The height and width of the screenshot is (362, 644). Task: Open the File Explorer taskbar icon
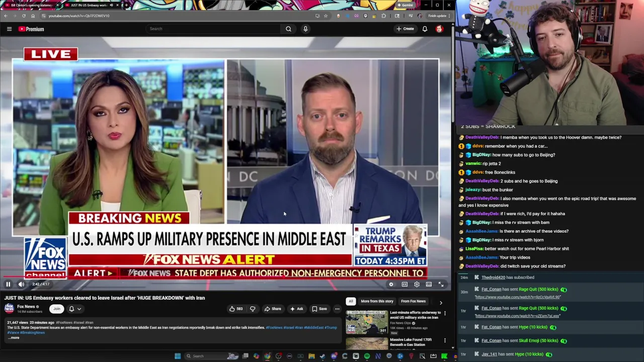point(311,356)
